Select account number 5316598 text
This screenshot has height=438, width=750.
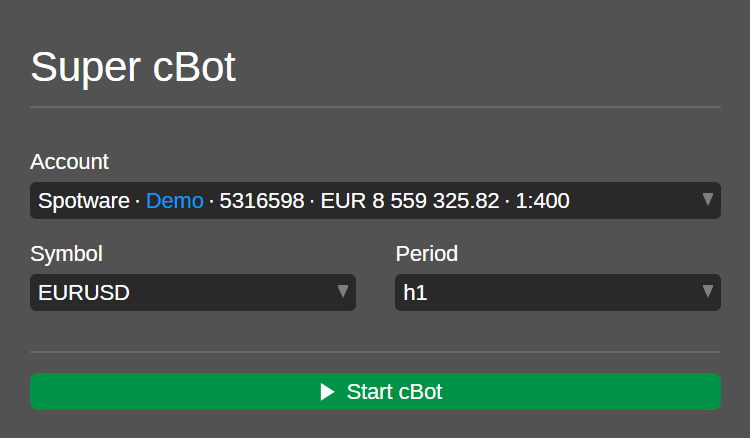point(262,201)
